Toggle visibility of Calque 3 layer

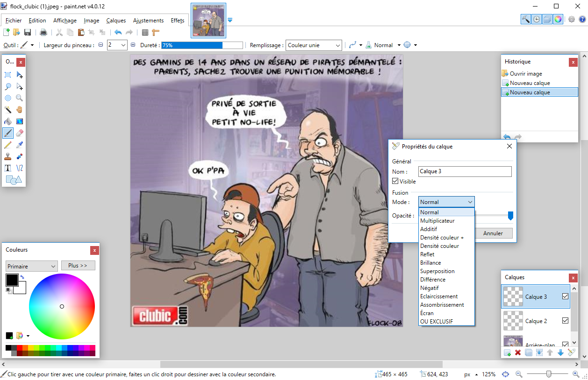coord(565,296)
